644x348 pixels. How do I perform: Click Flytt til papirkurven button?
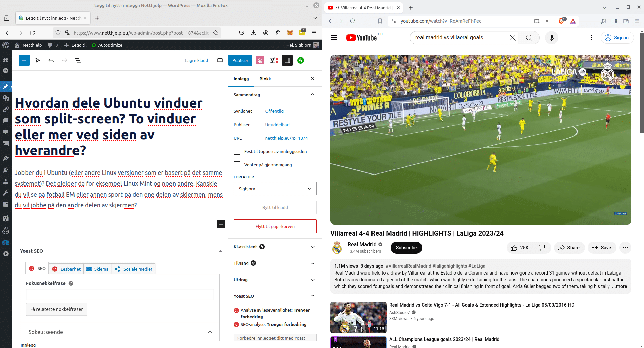275,226
